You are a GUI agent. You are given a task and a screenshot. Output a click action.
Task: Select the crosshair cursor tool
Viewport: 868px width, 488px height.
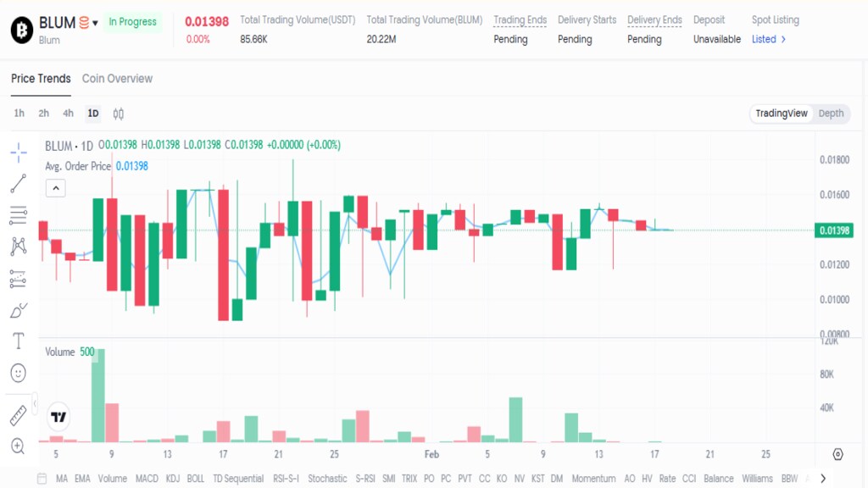pos(19,153)
